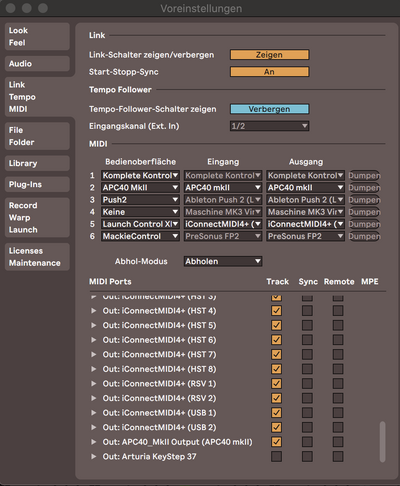Enable Track for Arturia KeyStep 37 output

(x=276, y=456)
